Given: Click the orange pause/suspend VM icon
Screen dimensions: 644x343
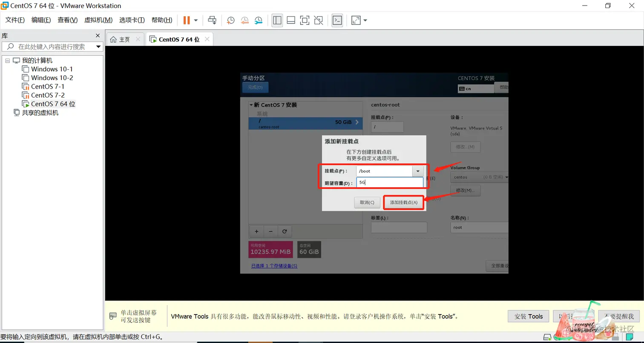Looking at the screenshot, I should click(187, 20).
